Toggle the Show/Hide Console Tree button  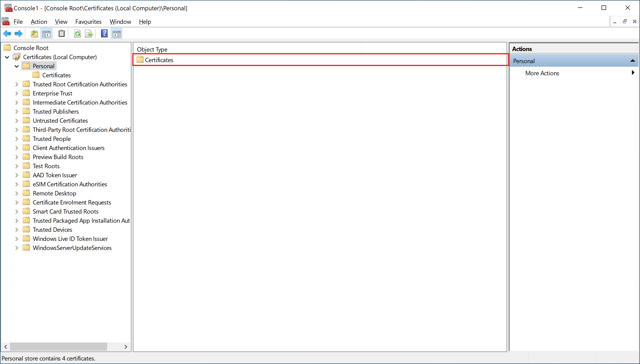tap(46, 33)
